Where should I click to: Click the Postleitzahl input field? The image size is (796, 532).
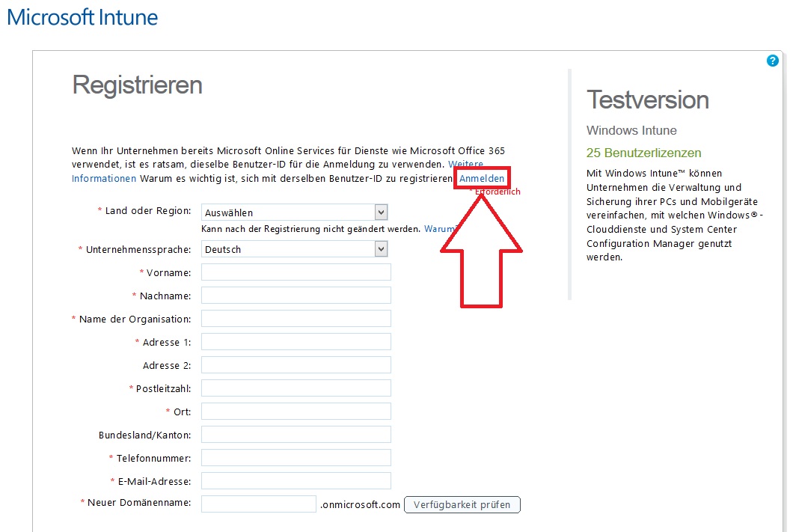[x=296, y=388]
